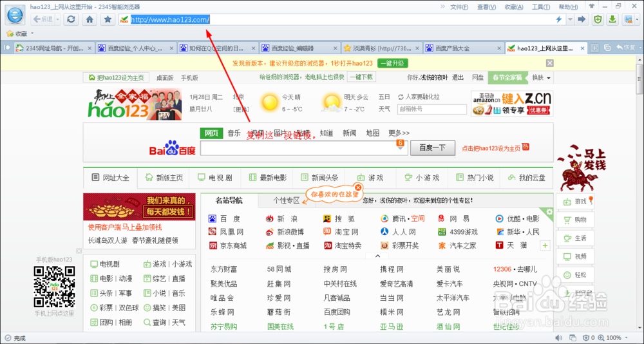
Task: Click the skin shirt icon in title bar
Action: point(591,6)
